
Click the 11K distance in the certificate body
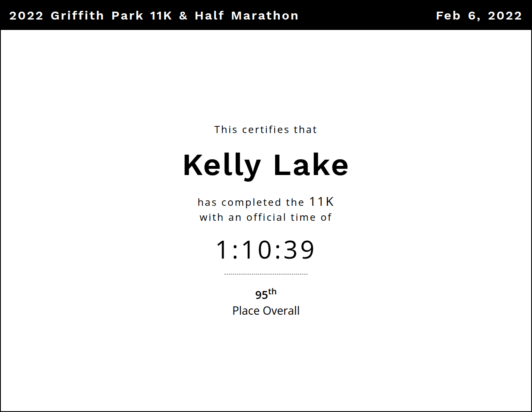322,202
